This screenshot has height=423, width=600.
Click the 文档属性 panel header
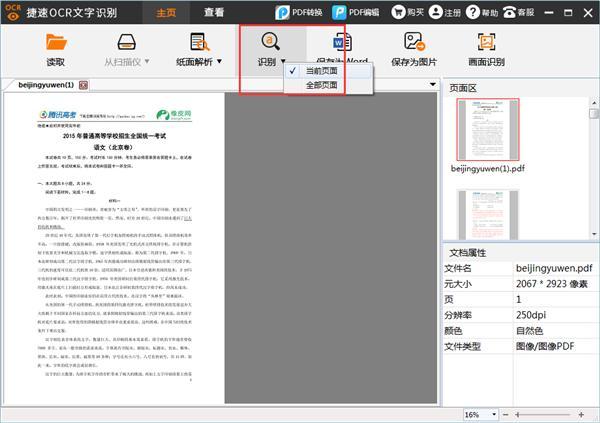pyautogui.click(x=467, y=253)
